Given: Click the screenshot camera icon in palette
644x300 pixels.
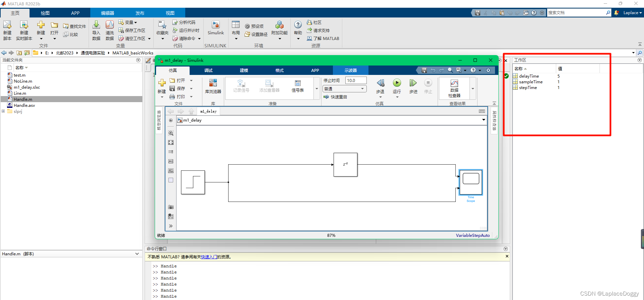Looking at the screenshot, I should tap(171, 207).
